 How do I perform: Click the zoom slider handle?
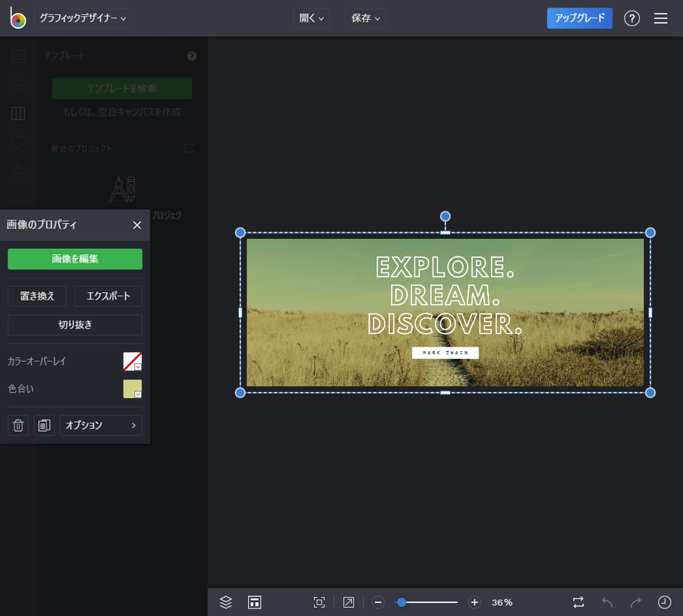tap(401, 602)
